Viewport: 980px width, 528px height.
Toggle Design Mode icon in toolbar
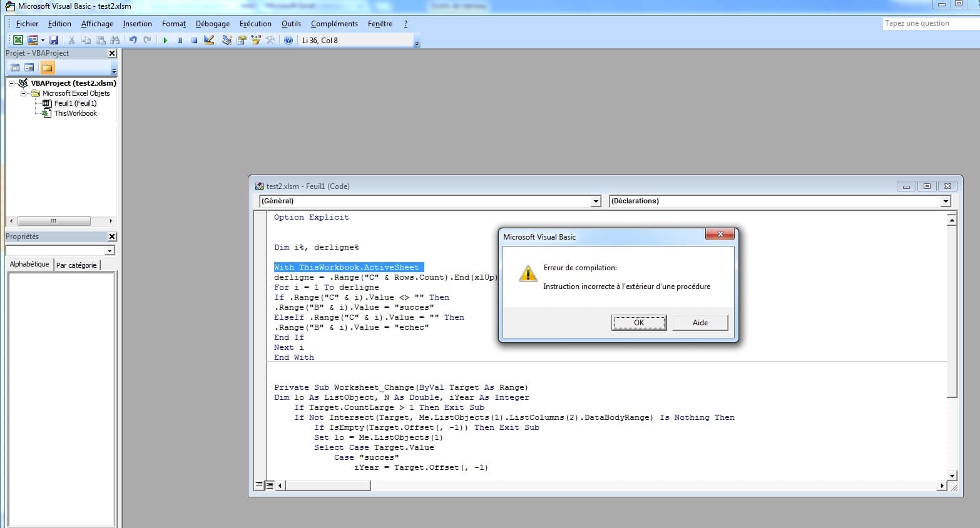point(209,40)
